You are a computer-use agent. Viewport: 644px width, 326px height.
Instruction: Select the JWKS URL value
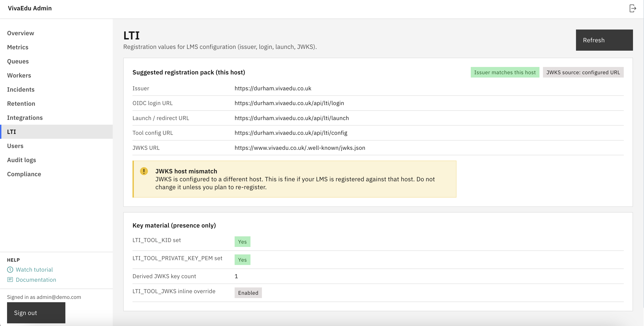[x=300, y=148]
